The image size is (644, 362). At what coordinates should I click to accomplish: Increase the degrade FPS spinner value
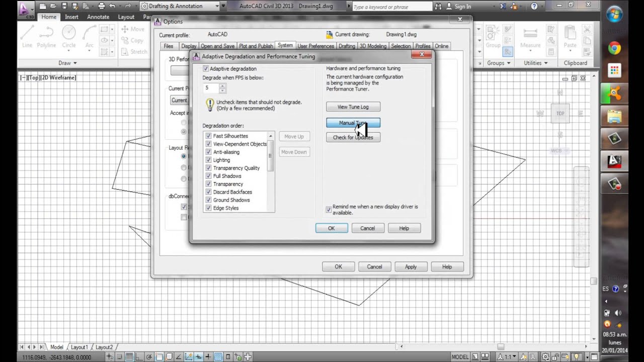pyautogui.click(x=222, y=85)
